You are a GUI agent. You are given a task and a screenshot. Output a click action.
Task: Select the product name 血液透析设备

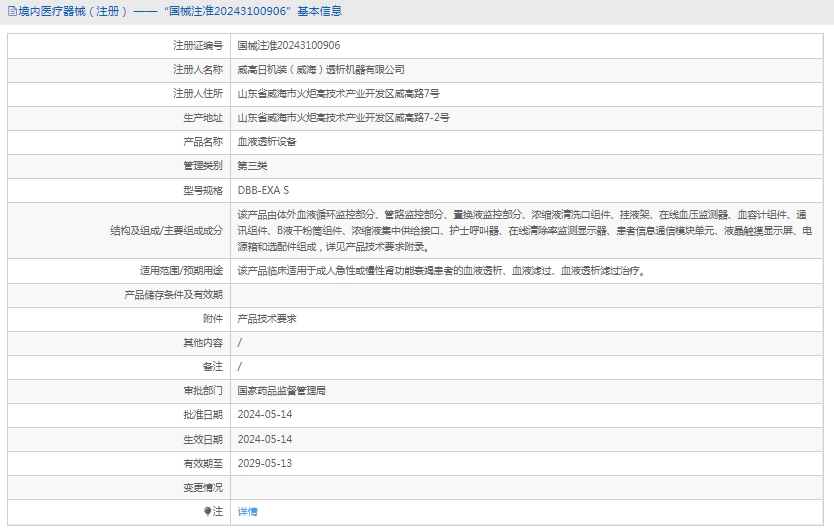(266, 141)
